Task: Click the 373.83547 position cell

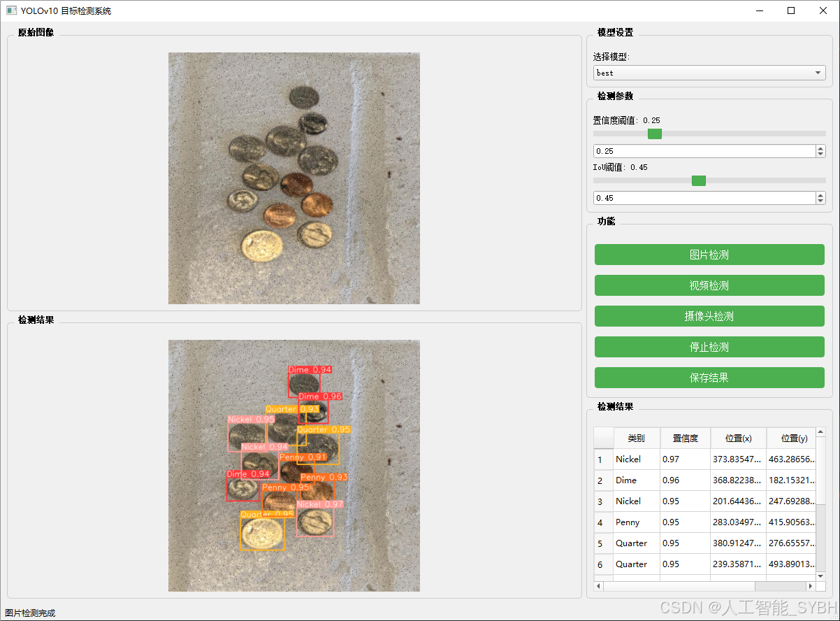Action: (x=739, y=459)
